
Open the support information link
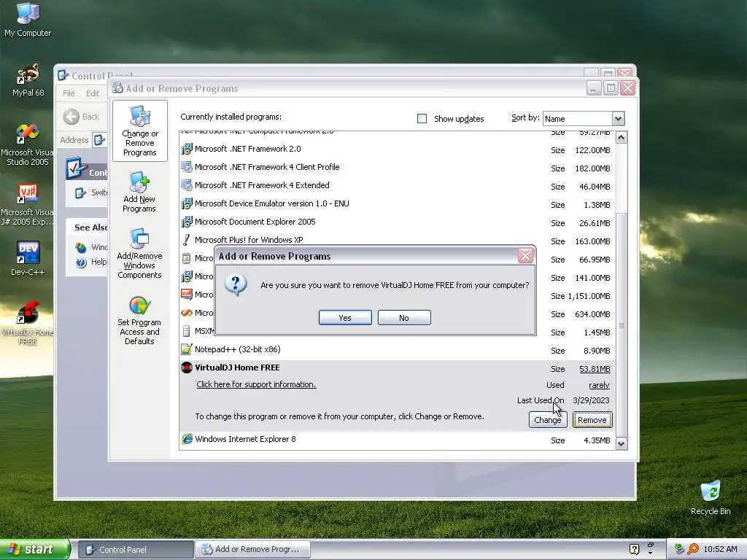pos(256,385)
